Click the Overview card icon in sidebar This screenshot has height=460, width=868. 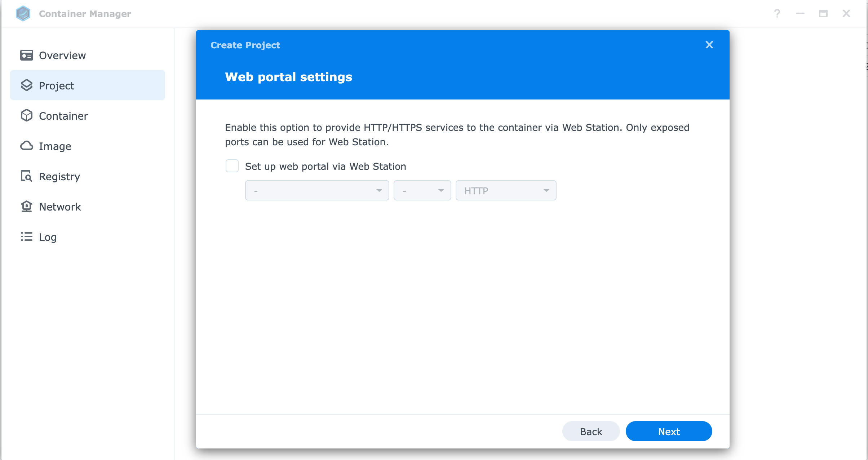click(26, 55)
